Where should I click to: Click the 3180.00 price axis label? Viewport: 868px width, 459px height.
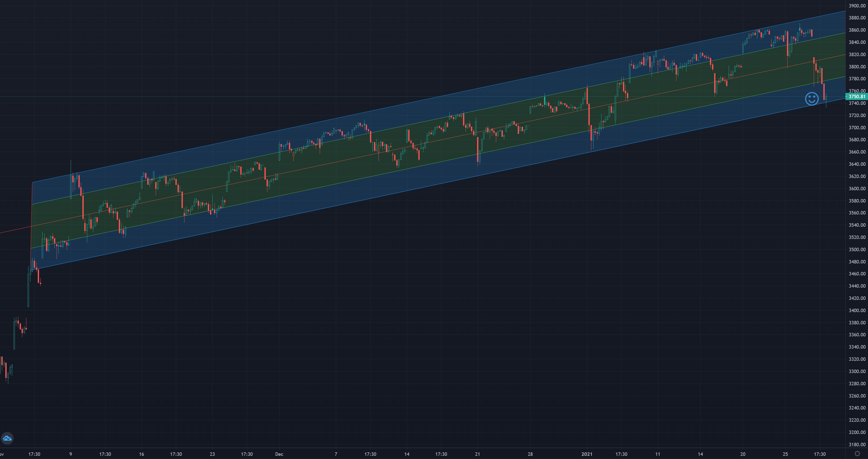[857, 444]
